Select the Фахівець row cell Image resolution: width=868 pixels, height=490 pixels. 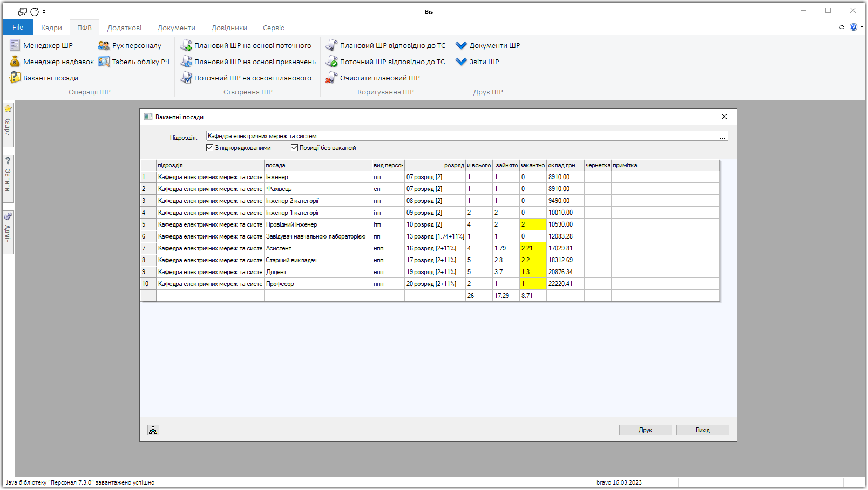click(318, 189)
